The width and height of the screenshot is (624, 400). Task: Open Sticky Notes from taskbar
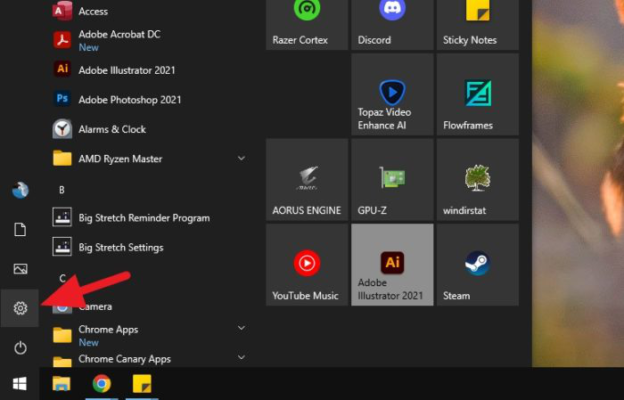[142, 384]
